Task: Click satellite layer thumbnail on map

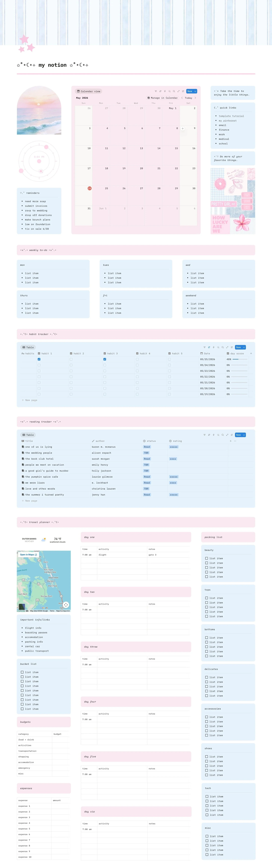Action: click(x=22, y=607)
